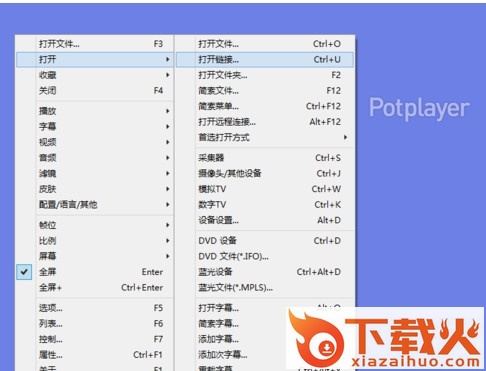Screen dimensions: 486x371
Task: Open 配置/语言/其他 submenu
Action: click(95, 205)
